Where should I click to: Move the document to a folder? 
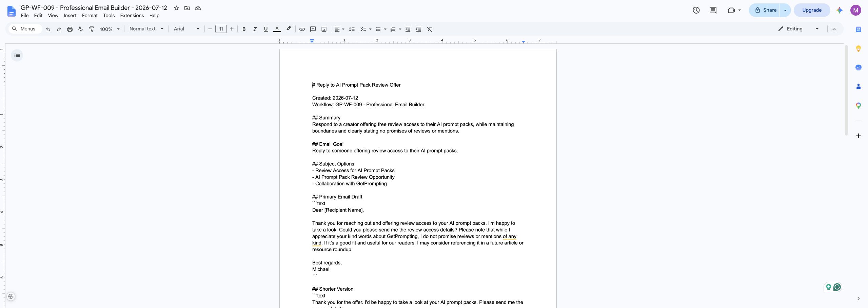click(187, 8)
